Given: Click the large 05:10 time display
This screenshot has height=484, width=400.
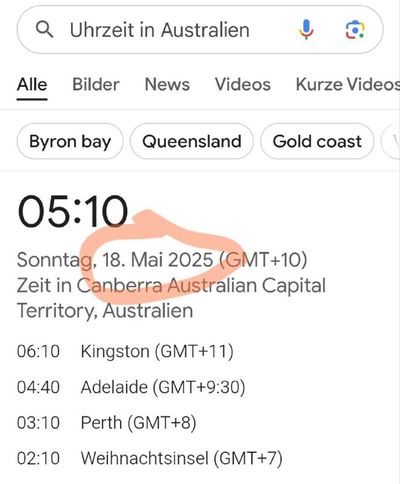Looking at the screenshot, I should click(73, 212).
